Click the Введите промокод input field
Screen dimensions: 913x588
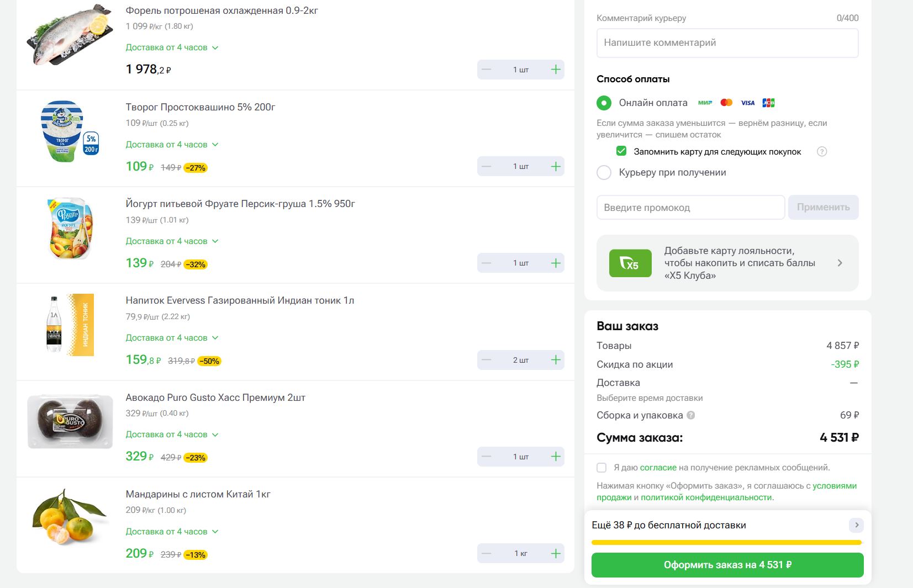[690, 208]
